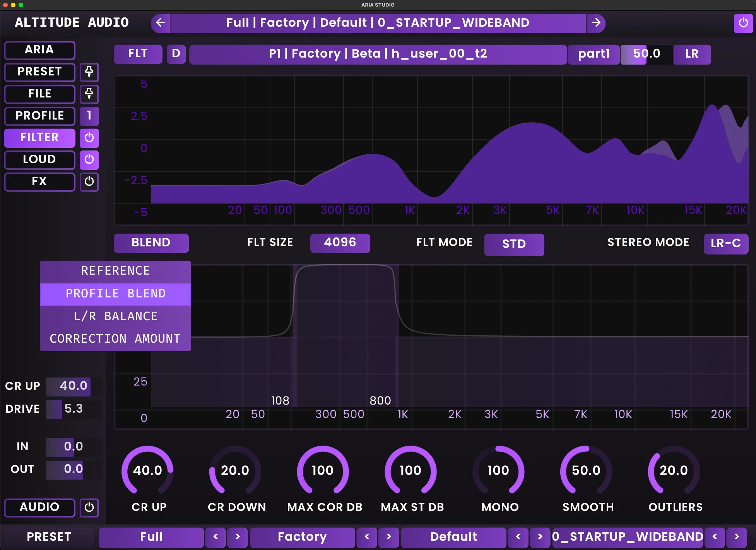The height and width of the screenshot is (550, 756).
Task: Select CORRECTION AMOUNT option
Action: 115,338
